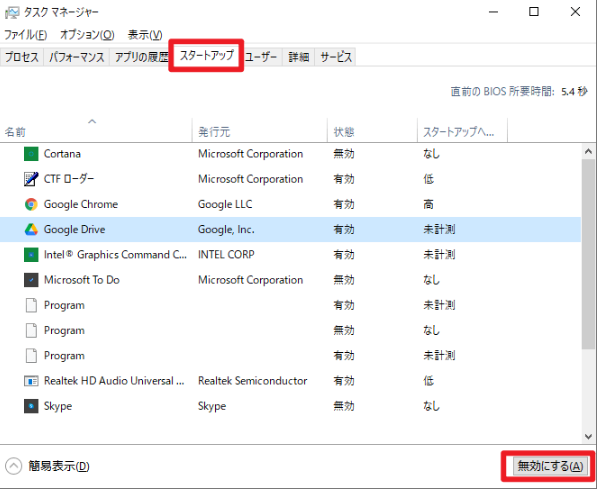
Task: Sort by the 発行元 column header
Action: click(260, 132)
